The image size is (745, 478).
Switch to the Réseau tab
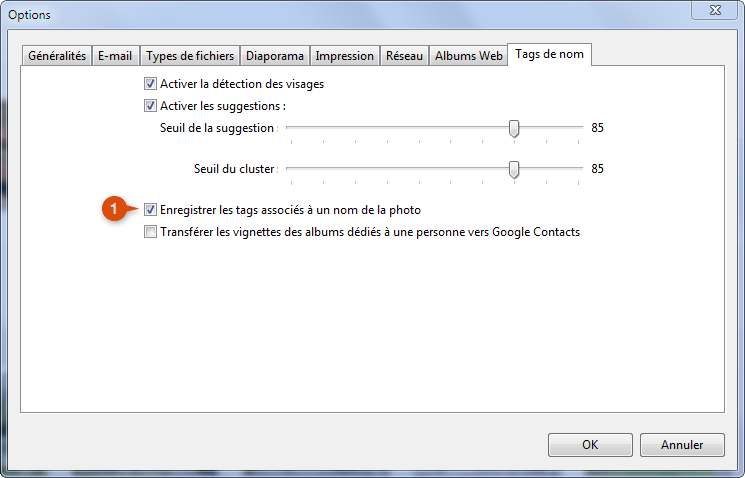(404, 56)
